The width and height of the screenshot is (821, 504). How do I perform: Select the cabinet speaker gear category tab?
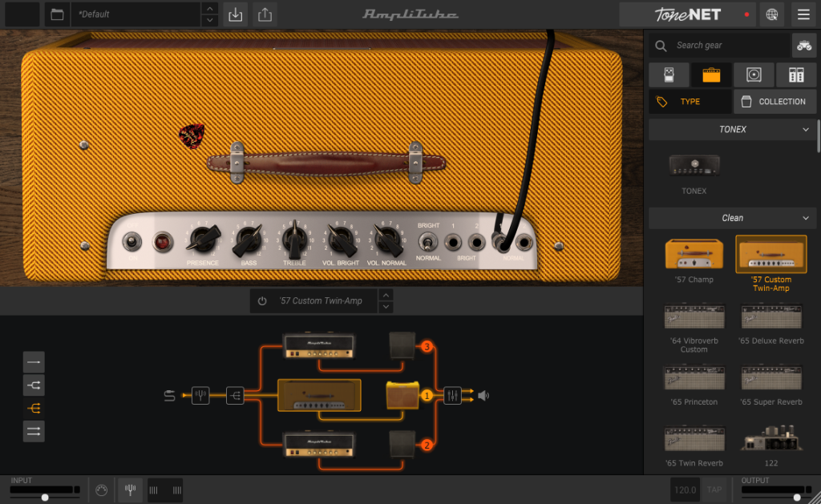pyautogui.click(x=754, y=75)
